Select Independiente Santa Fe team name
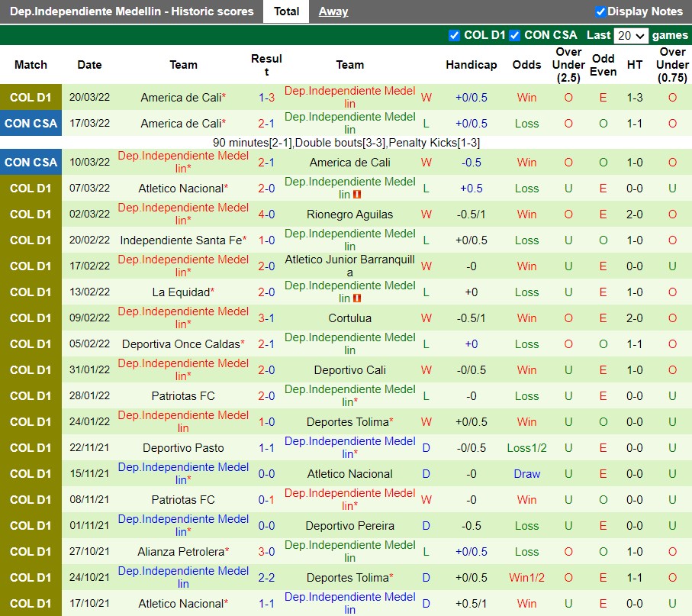This screenshot has height=616, width=692. (181, 240)
